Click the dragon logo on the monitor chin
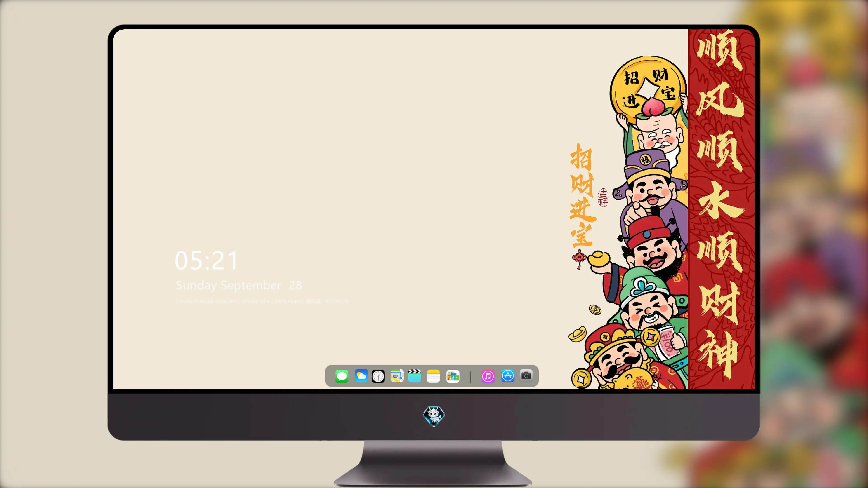 click(x=434, y=416)
